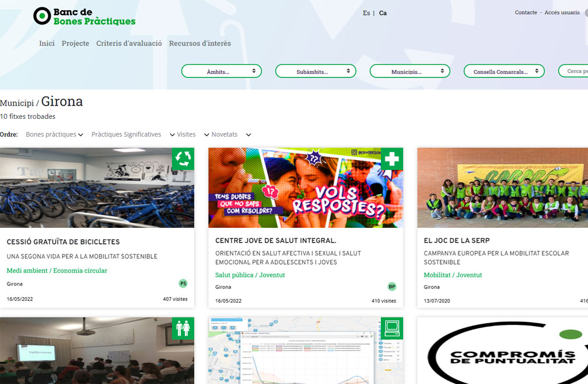Open the El Joc de la Serp thumbnail
Screen dimensions: 588x384
502,188
